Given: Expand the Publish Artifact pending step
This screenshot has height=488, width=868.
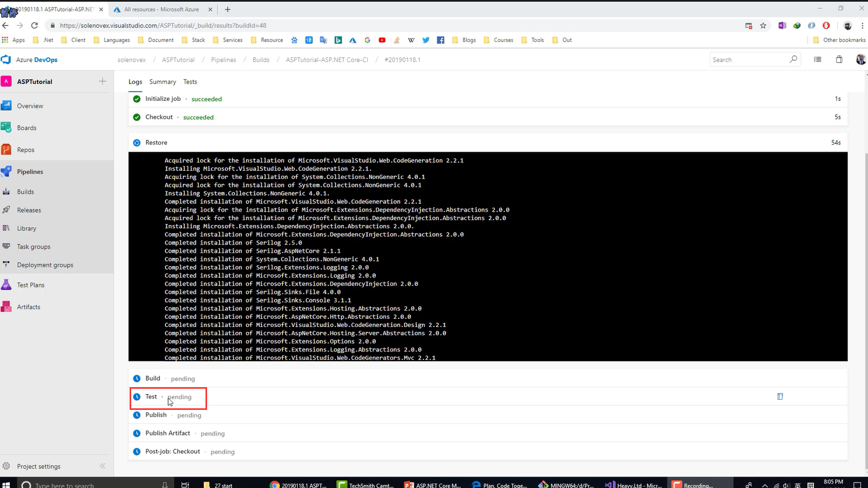Looking at the screenshot, I should point(168,433).
